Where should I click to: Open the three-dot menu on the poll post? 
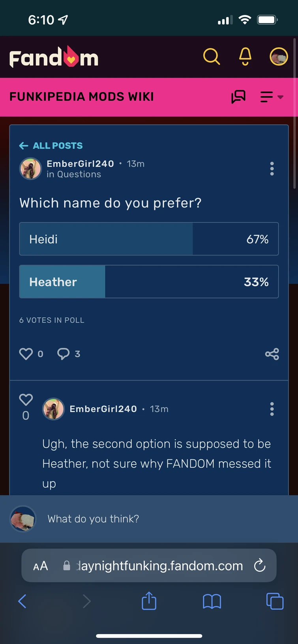point(272,169)
